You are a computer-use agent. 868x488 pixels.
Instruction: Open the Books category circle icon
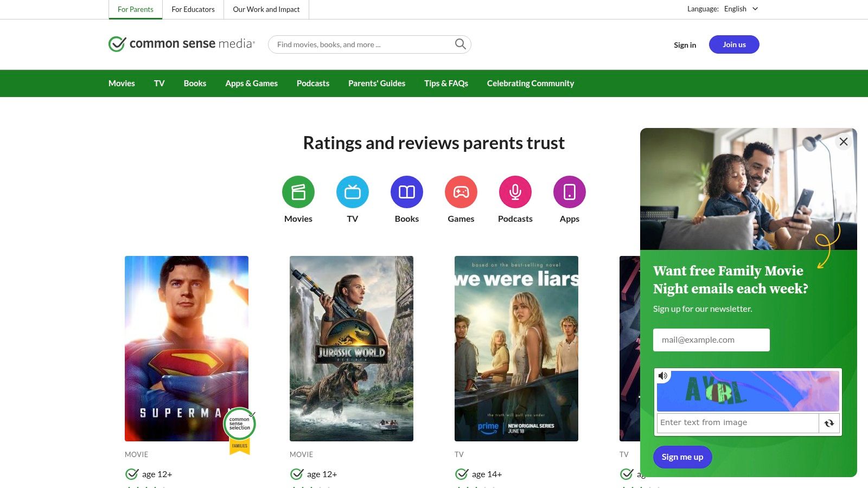pyautogui.click(x=407, y=192)
